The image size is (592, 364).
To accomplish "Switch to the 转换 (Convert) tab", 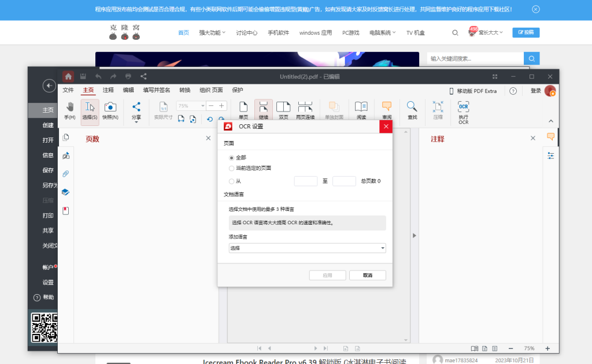I will coord(184,90).
